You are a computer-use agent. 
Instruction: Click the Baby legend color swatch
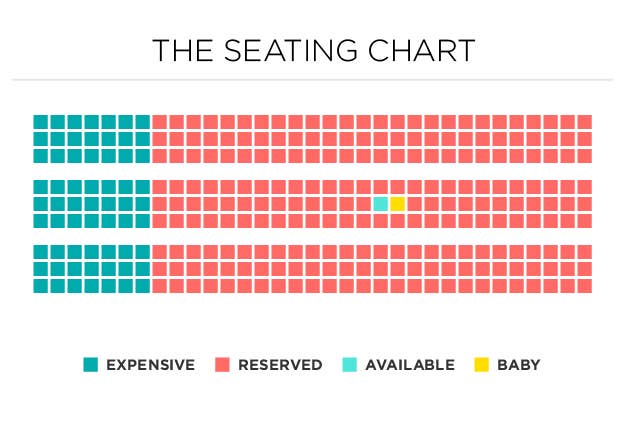[482, 365]
